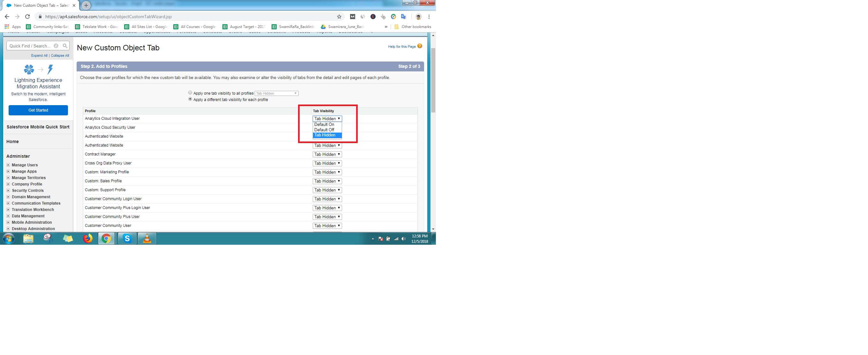Screen dimensions: 868x355
Task: Click the page vertical scrollbar thumb
Action: [x=433, y=80]
